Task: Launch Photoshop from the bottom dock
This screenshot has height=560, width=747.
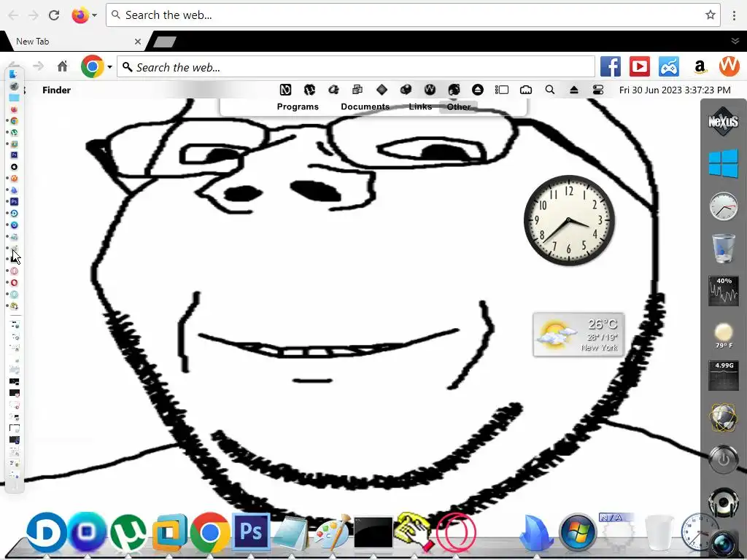Action: click(251, 531)
